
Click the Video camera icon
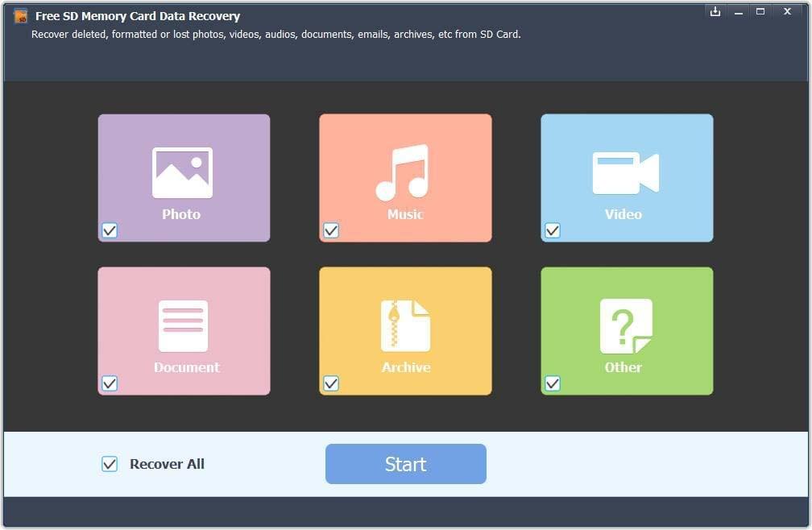pos(626,173)
